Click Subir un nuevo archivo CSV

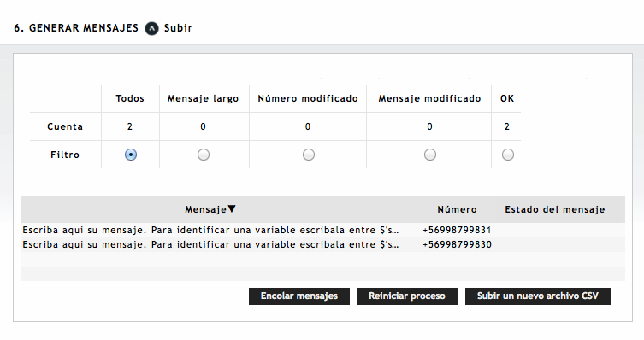coord(538,296)
